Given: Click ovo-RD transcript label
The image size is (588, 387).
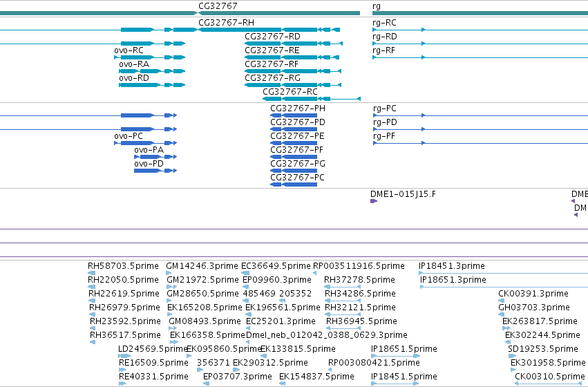Looking at the screenshot, I should 134,78.
